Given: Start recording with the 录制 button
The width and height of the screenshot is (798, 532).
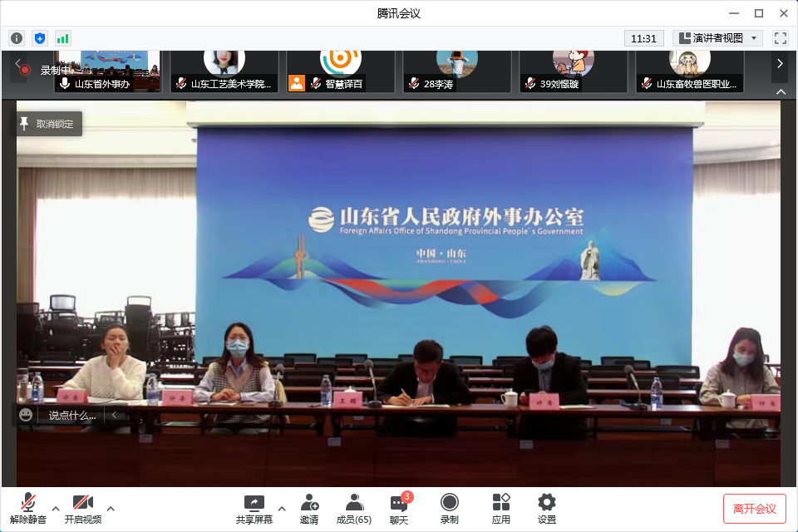Looking at the screenshot, I should (x=449, y=509).
